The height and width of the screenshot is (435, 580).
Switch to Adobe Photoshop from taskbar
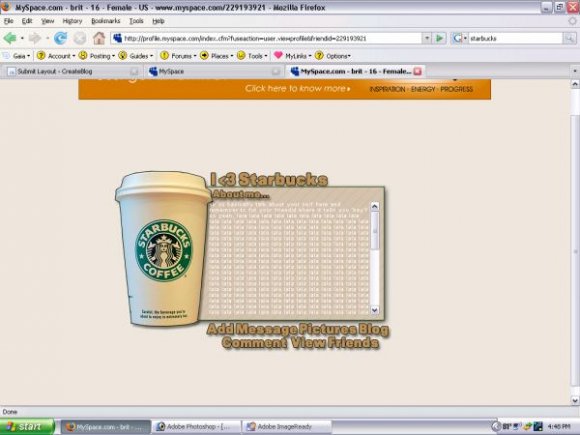pos(197,427)
